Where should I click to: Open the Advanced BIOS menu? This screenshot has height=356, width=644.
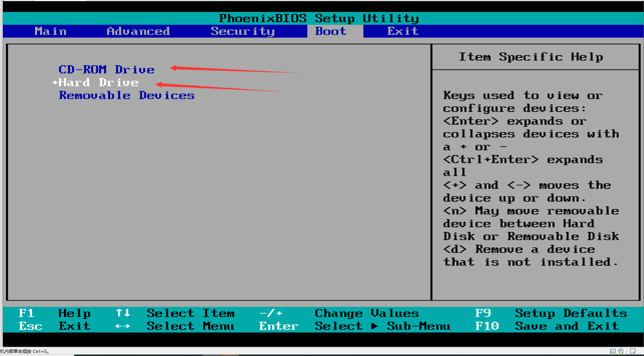(138, 31)
